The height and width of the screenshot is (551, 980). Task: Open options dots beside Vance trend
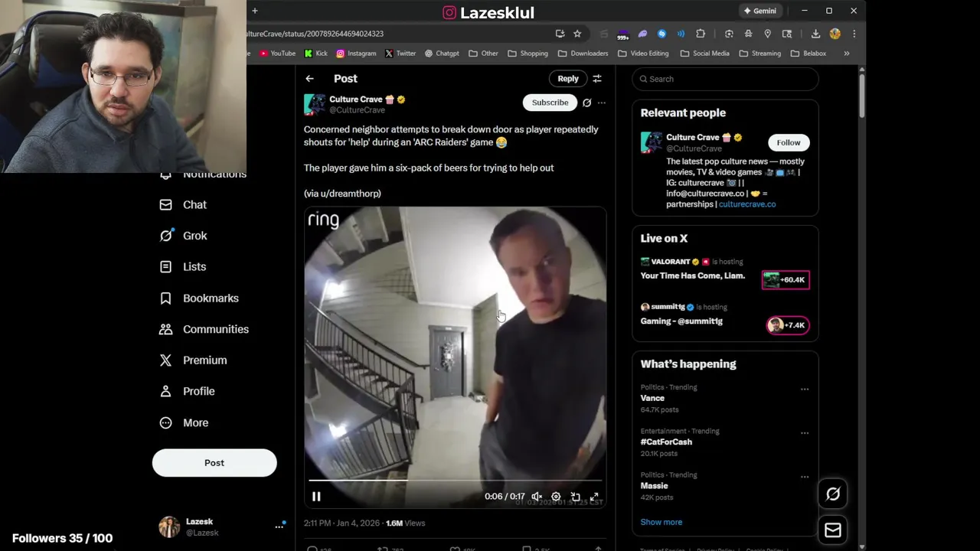[805, 390]
